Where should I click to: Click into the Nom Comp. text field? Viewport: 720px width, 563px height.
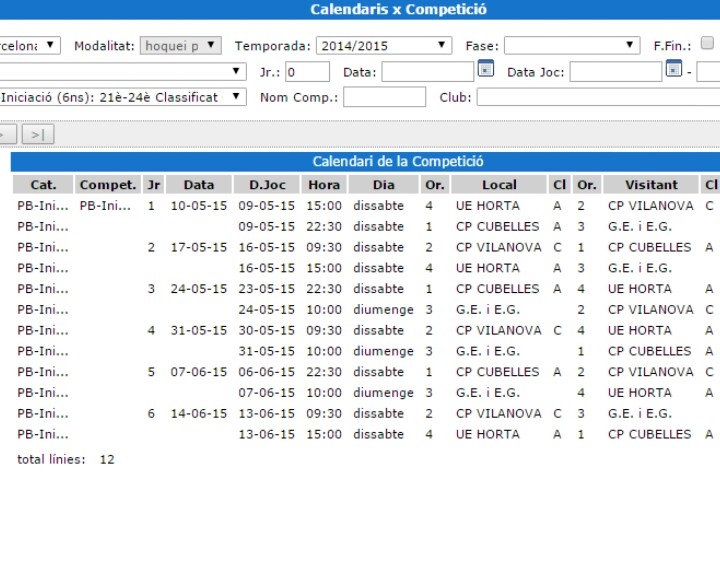point(384,97)
